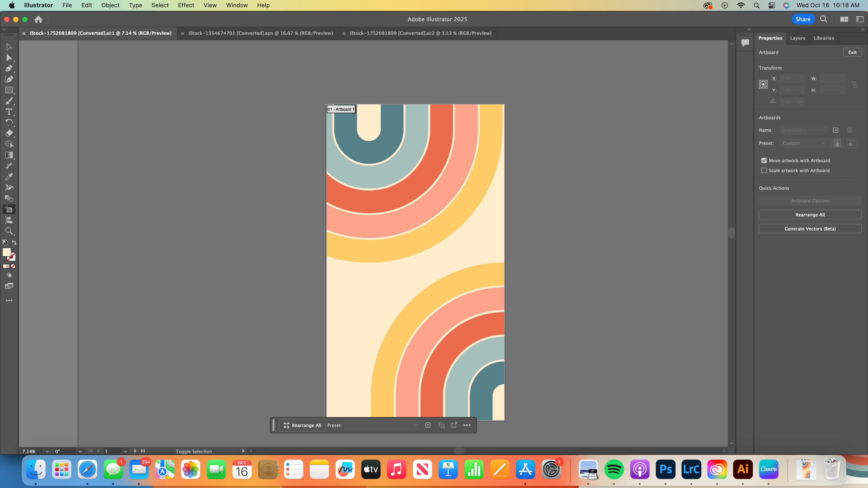
Task: Click the Rectangle tool
Action: 9,90
